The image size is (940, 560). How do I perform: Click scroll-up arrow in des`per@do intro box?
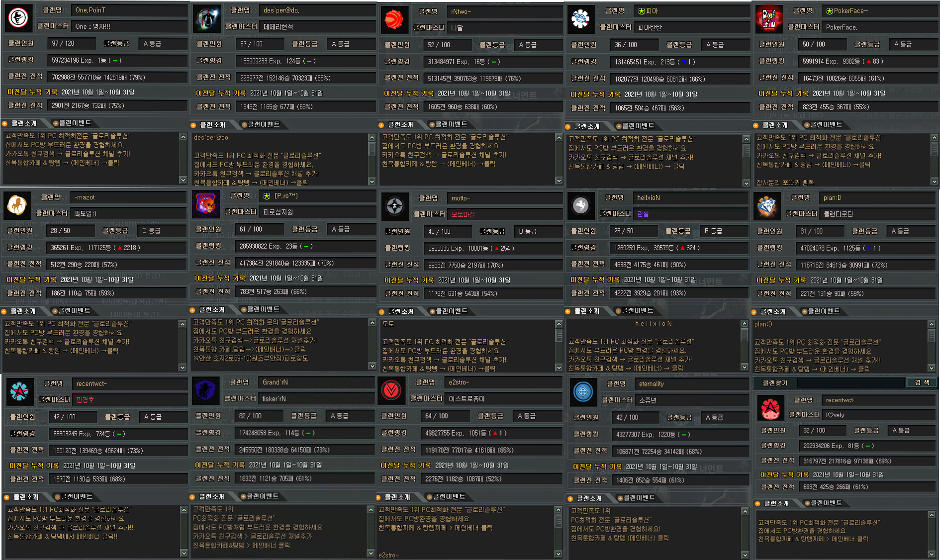coord(372,138)
